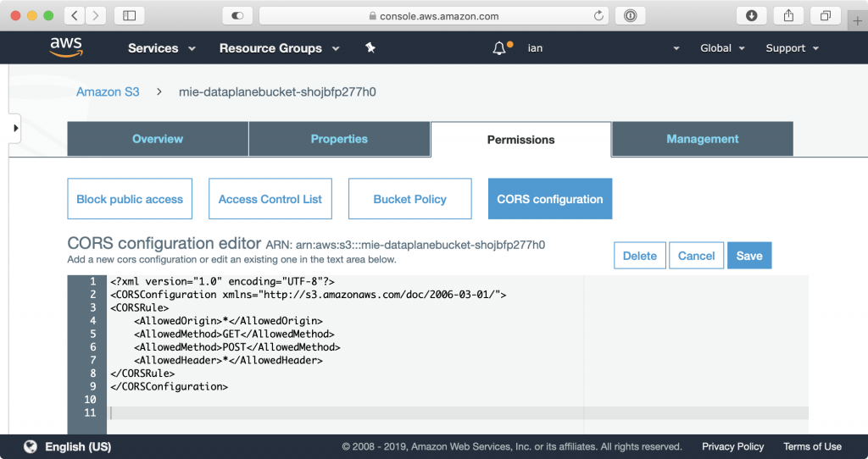Click the AllowedOrigin line in editor
The height and width of the screenshot is (459, 868).
[x=228, y=321]
